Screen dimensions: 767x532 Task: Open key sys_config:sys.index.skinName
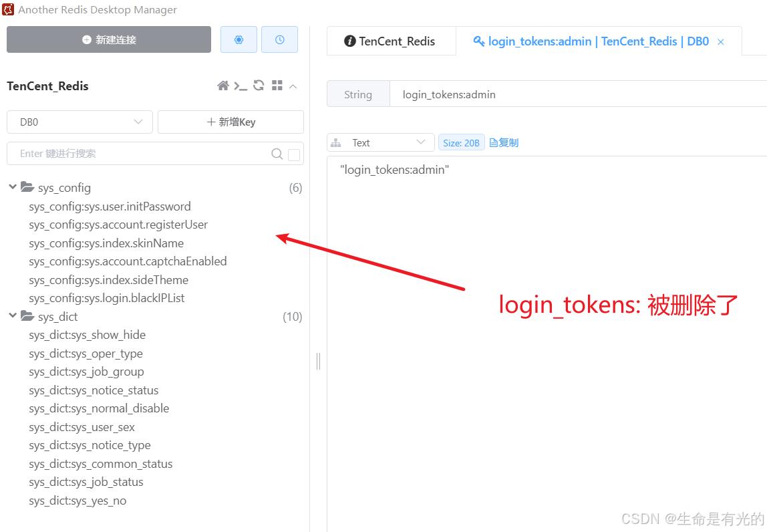coord(106,243)
